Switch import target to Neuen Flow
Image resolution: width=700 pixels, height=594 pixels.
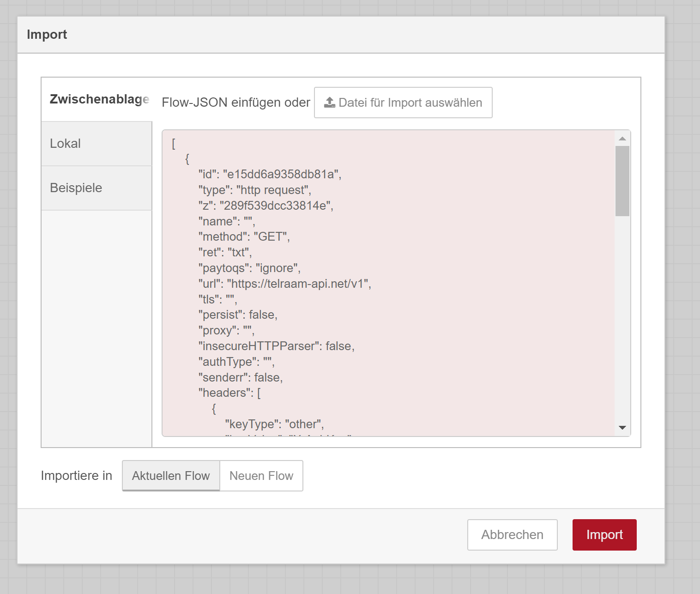pos(261,476)
